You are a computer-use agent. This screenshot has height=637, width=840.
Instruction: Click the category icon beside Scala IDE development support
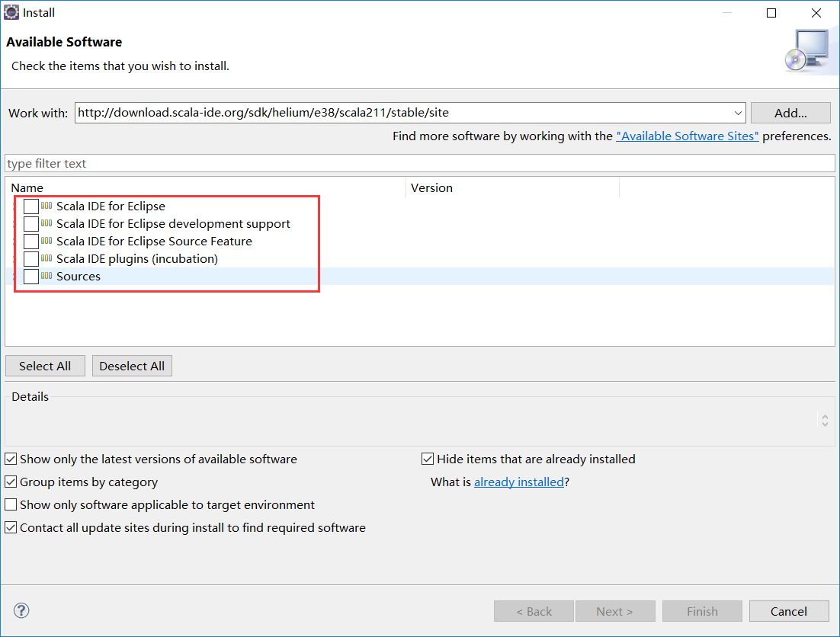pyautogui.click(x=46, y=223)
